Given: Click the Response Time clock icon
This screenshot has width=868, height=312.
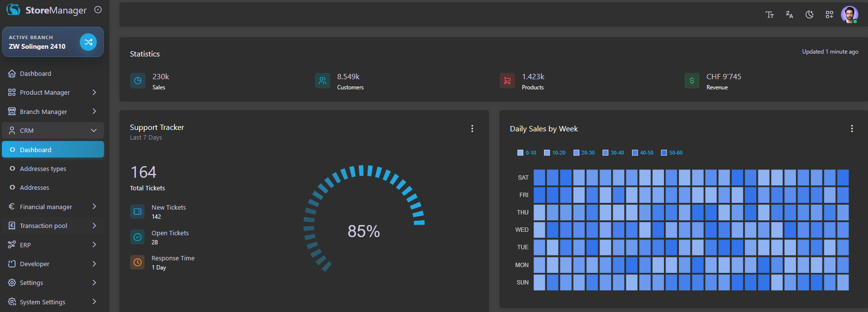Looking at the screenshot, I should click(x=137, y=262).
